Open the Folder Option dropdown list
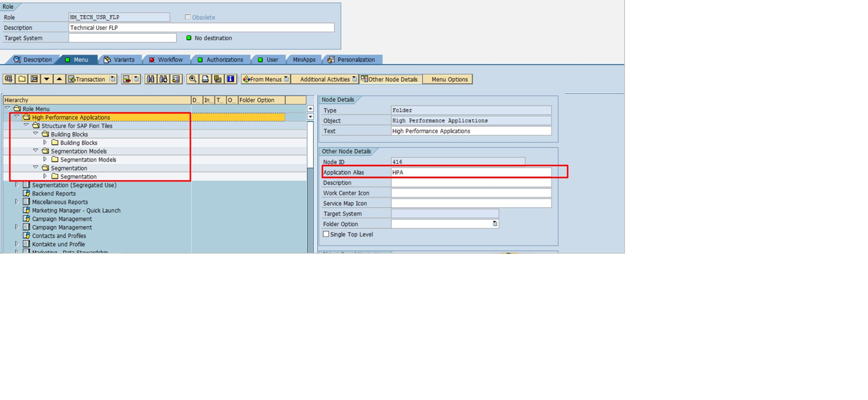 [495, 224]
